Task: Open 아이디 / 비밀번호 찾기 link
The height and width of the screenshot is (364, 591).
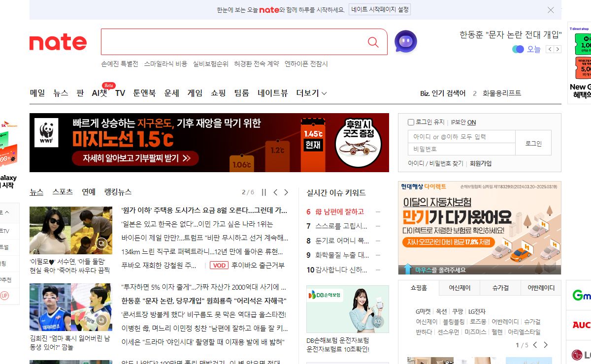Action: [435, 163]
